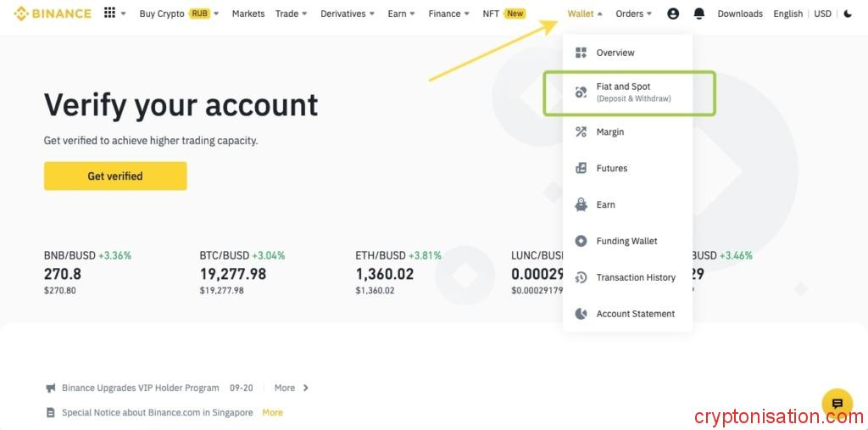Click the Transaction History icon
The width and height of the screenshot is (868, 430).
tap(581, 277)
